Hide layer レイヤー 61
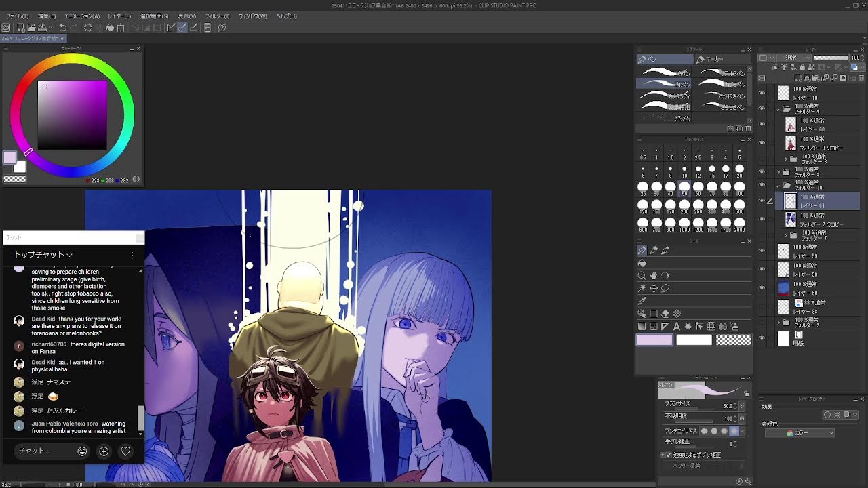Viewport: 868px width, 488px height. click(762, 201)
